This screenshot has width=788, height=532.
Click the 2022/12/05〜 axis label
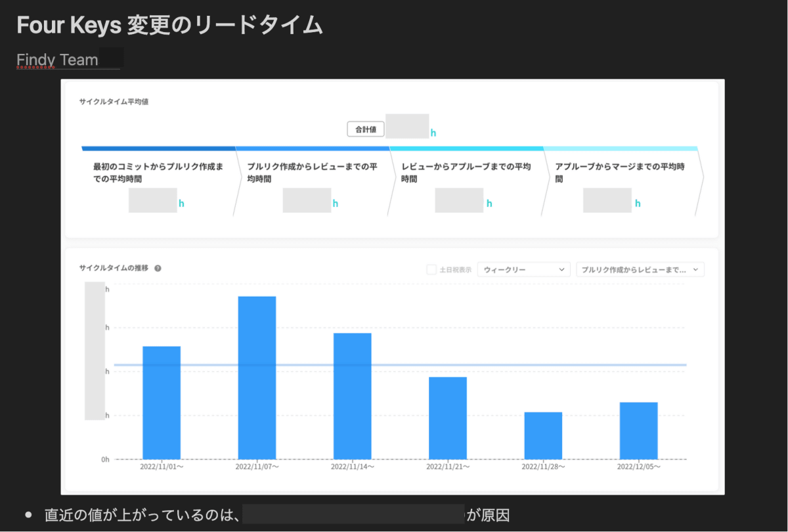tap(639, 467)
